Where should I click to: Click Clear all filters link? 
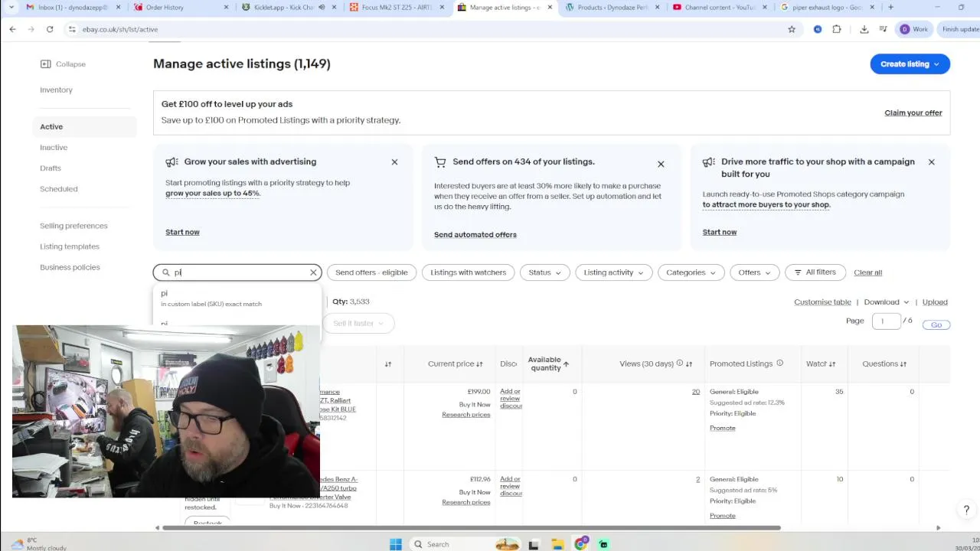tap(867, 272)
